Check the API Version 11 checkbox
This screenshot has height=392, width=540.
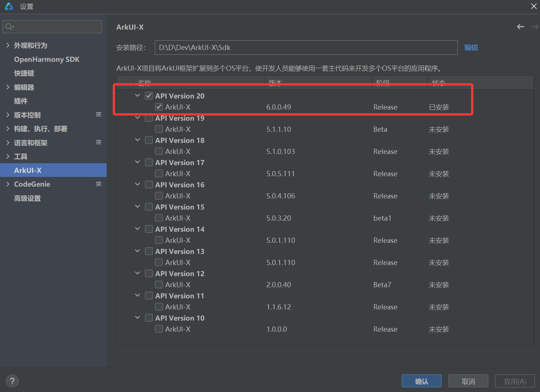(149, 296)
